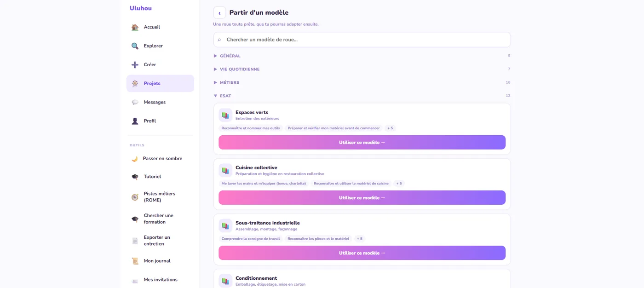Screen dimensions: 644x288
Task: Click the search magnifier icon in the field
Action: click(219, 40)
